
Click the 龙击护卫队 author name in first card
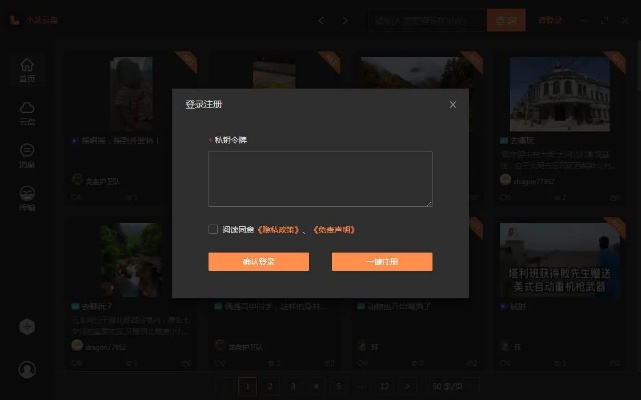(x=102, y=181)
